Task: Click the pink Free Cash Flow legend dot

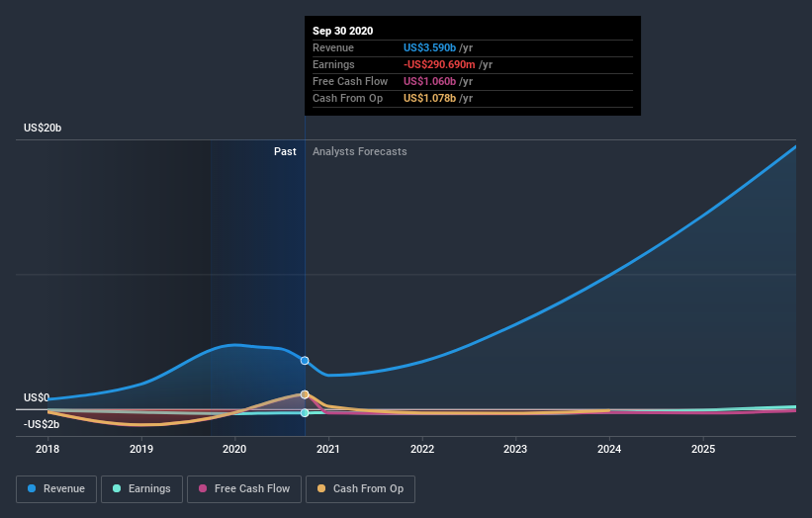Action: tap(203, 488)
